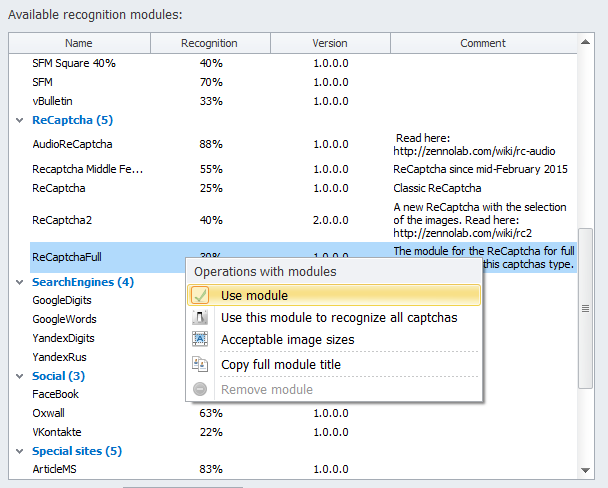
Task: Choose Use module in context menu
Action: click(x=334, y=295)
